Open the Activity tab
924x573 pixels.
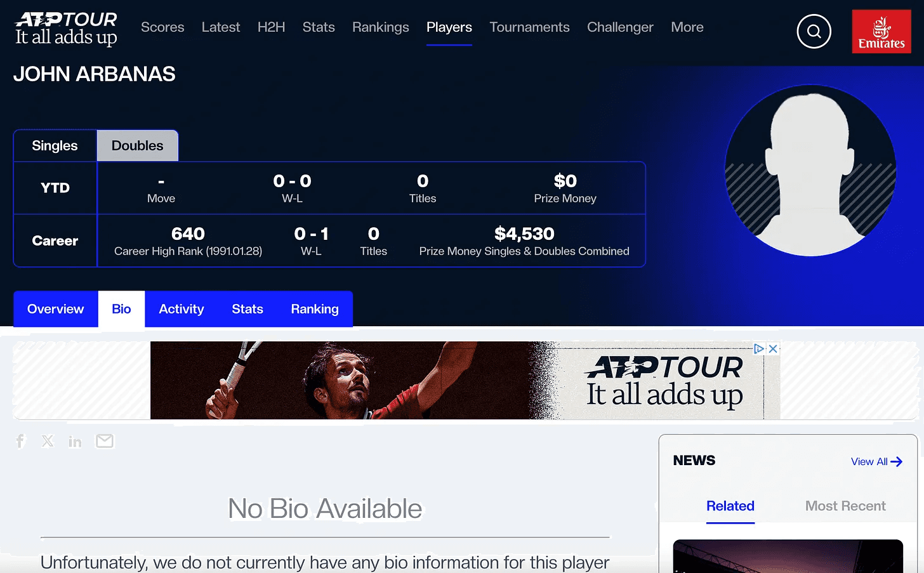[181, 309]
